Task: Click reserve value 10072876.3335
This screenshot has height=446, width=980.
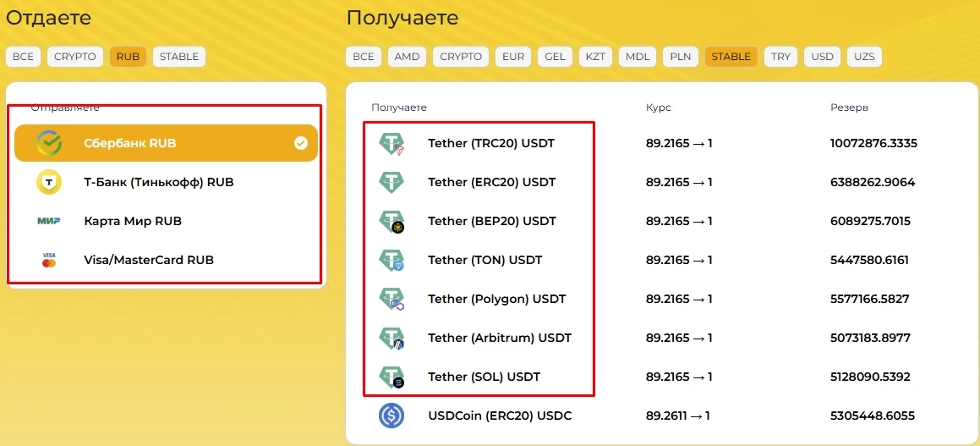Action: click(x=873, y=143)
